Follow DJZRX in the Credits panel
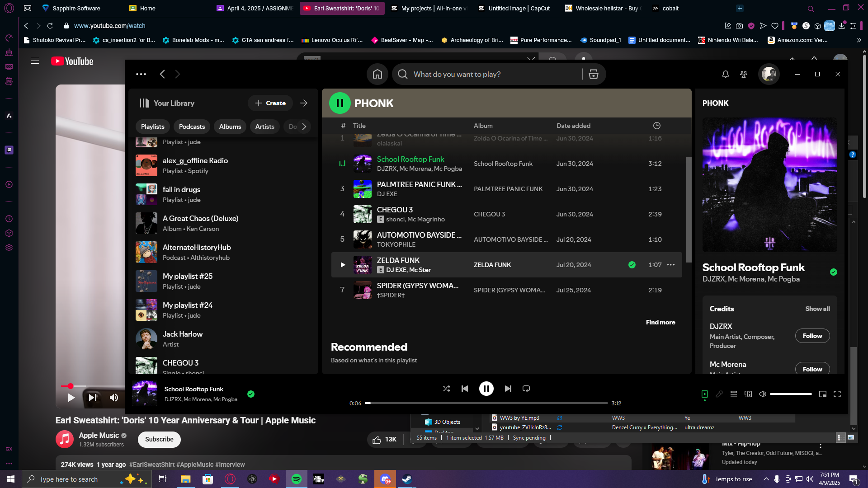The image size is (868, 488). (x=812, y=336)
